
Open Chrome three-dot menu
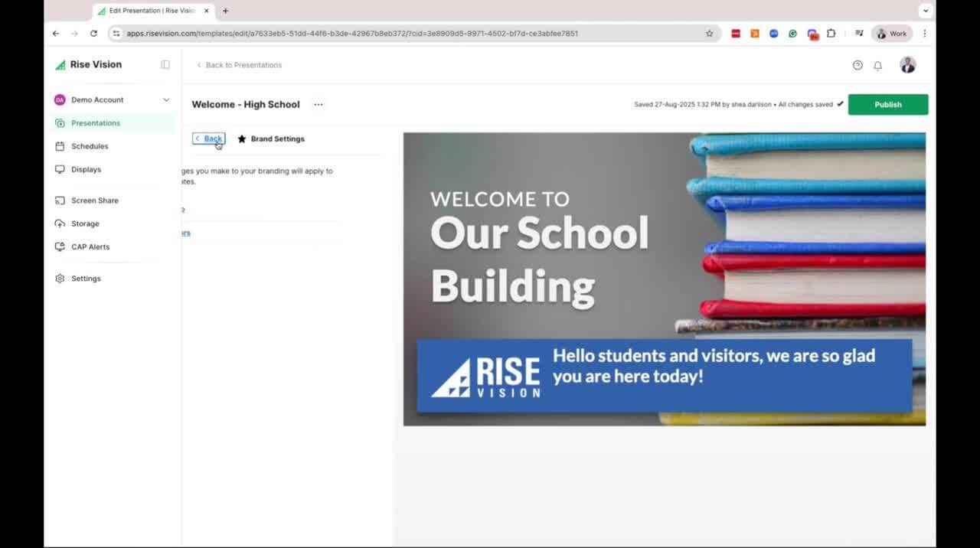pos(925,34)
